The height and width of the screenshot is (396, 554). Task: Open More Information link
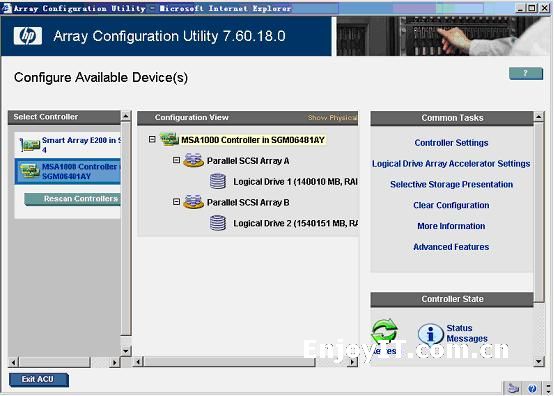(451, 226)
